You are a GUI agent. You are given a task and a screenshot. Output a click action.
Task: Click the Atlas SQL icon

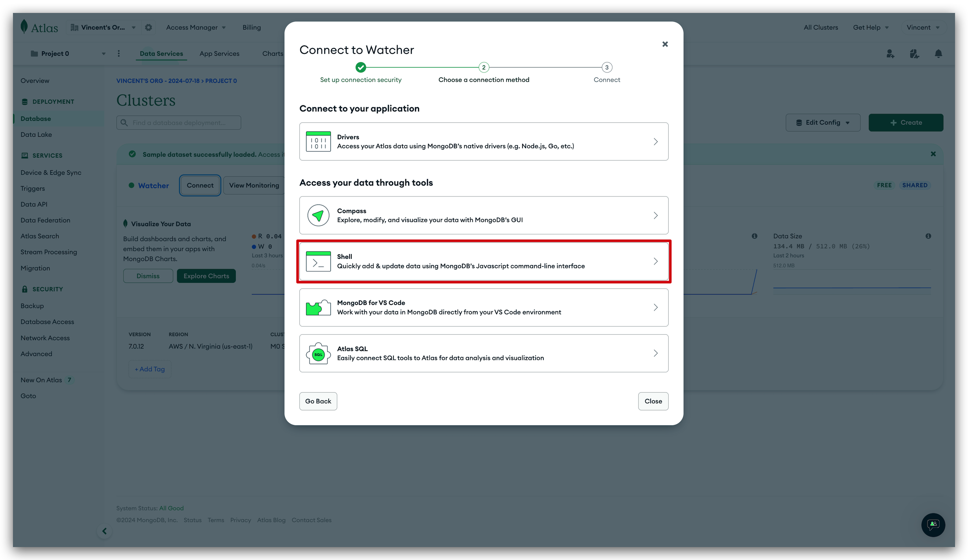[x=318, y=353]
